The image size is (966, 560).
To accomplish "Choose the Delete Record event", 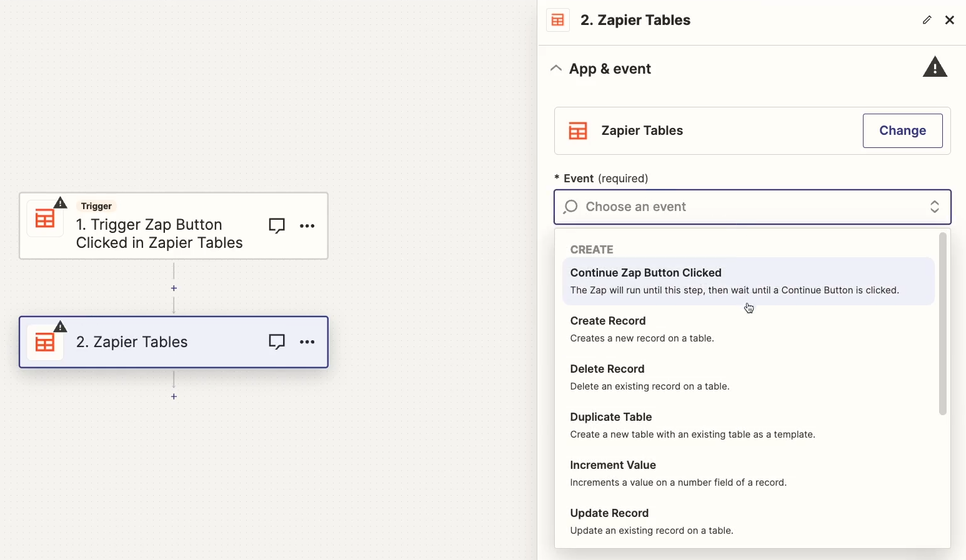I will pyautogui.click(x=749, y=377).
